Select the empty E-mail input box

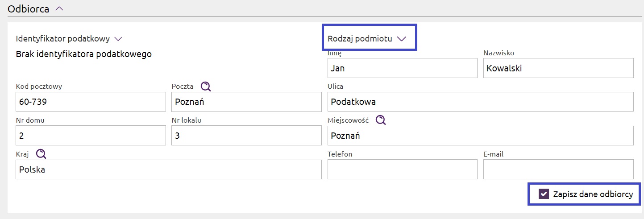(x=558, y=169)
